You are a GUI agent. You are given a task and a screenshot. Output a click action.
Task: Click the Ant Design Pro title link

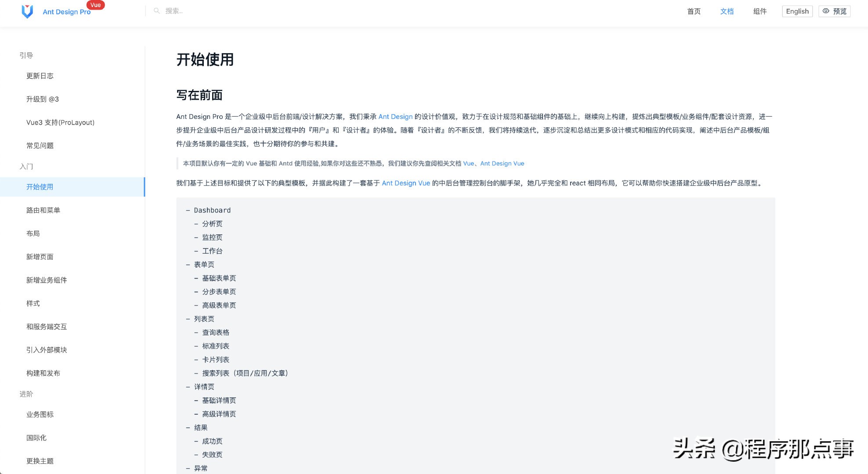[67, 12]
